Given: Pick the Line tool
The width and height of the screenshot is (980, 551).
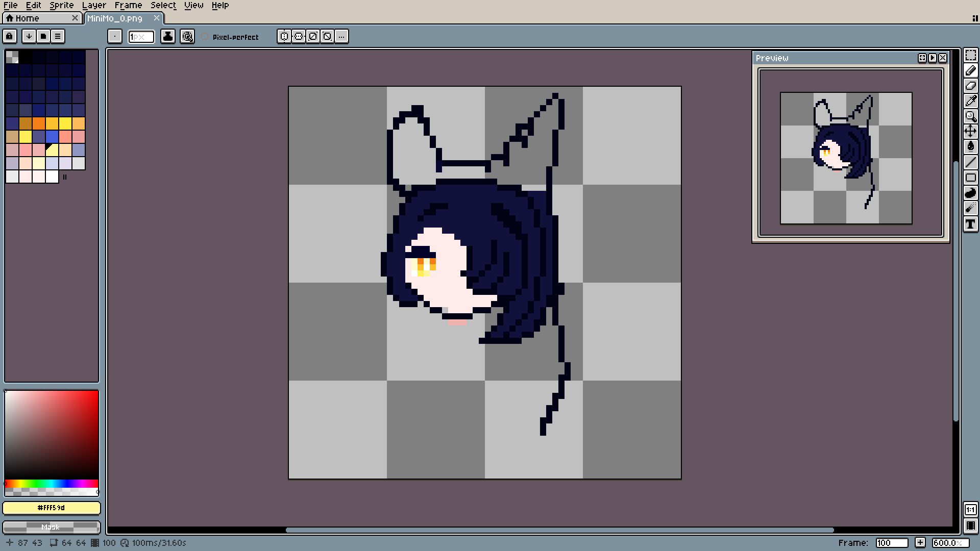Looking at the screenshot, I should 970,162.
